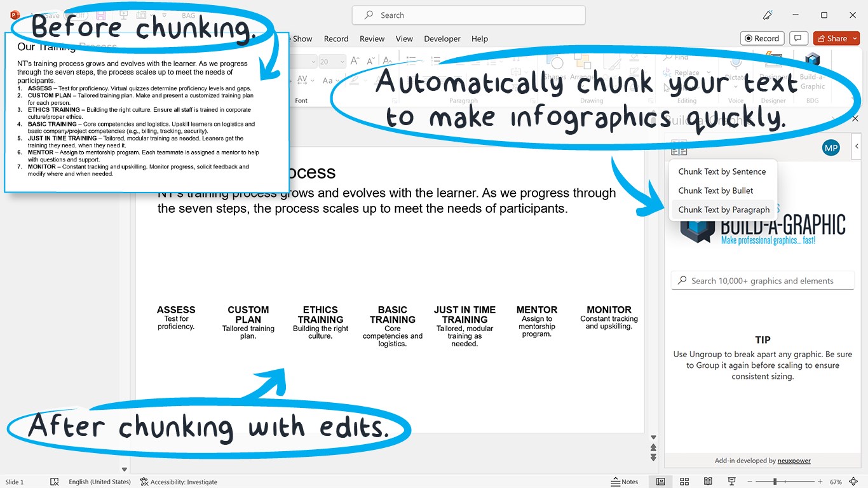Image resolution: width=868 pixels, height=488 pixels.
Task: Open the Review ribbon tab
Action: pyautogui.click(x=372, y=39)
